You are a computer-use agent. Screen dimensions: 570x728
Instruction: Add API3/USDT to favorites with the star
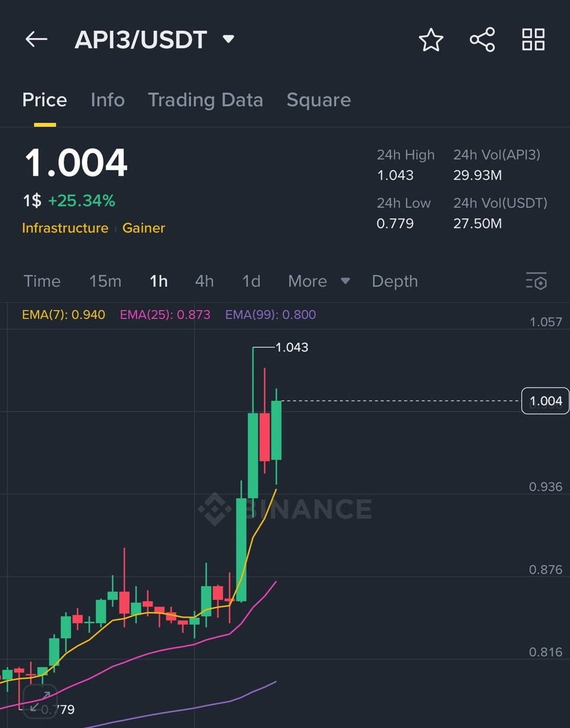point(431,40)
